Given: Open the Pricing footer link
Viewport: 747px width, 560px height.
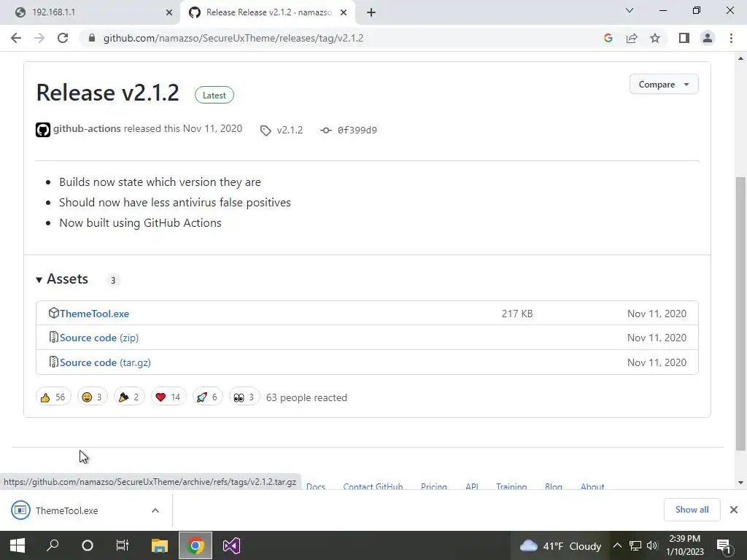Looking at the screenshot, I should [434, 486].
